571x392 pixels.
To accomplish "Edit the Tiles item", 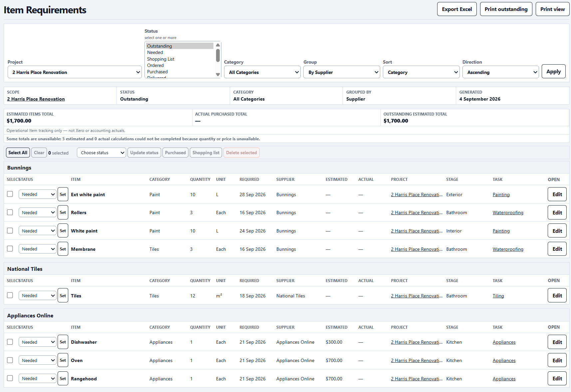I will [557, 295].
